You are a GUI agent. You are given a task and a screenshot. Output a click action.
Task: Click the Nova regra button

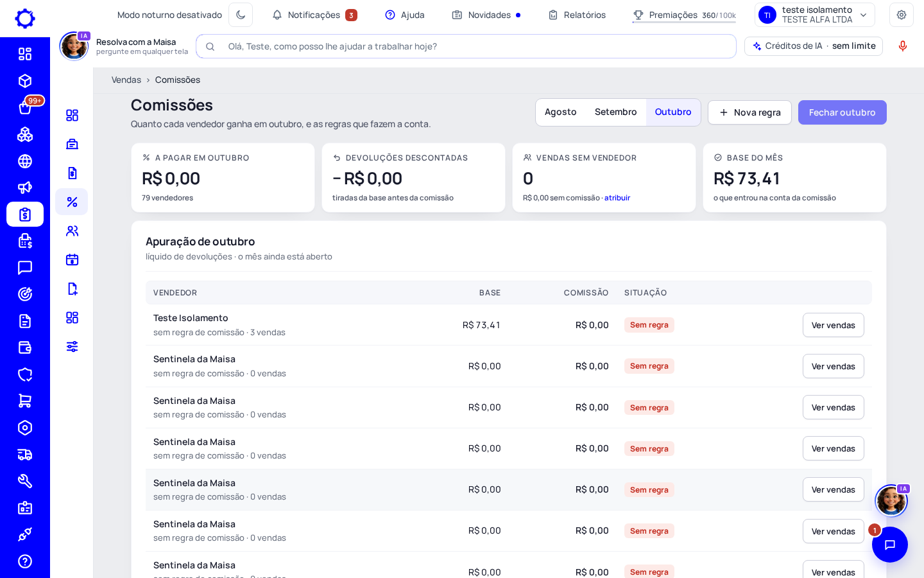coord(749,112)
